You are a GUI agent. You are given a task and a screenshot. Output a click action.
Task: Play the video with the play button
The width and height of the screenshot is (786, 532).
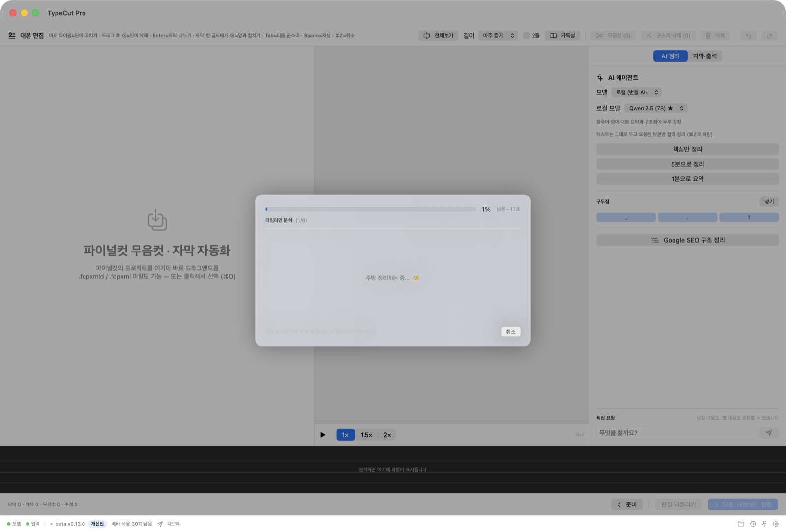[x=323, y=435]
